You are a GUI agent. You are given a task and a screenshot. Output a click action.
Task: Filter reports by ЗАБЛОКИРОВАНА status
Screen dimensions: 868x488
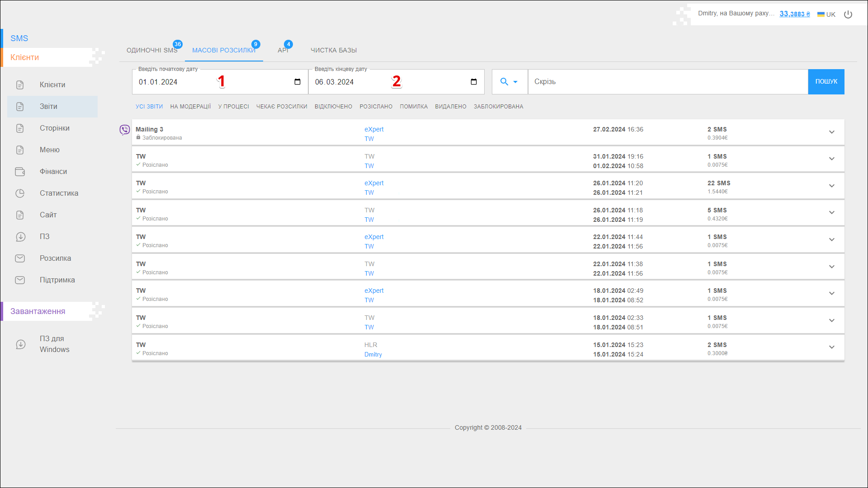pos(498,107)
